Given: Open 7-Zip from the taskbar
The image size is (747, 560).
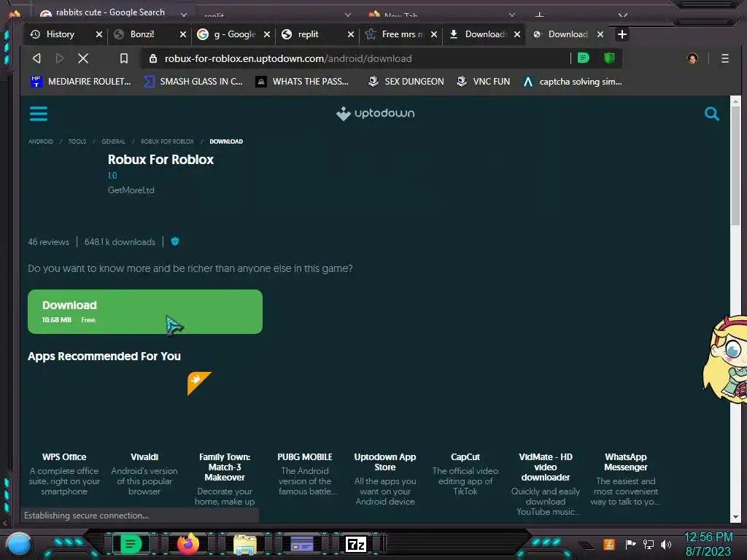Looking at the screenshot, I should click(355, 544).
